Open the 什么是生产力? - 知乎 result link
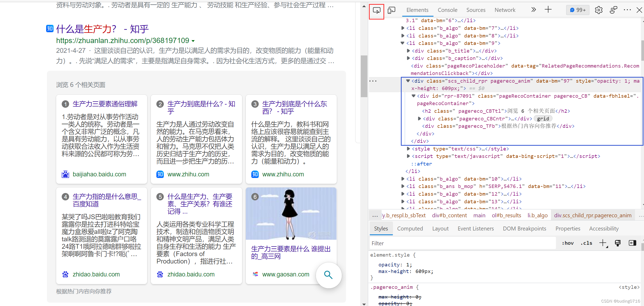The height and width of the screenshot is (306, 644). pos(102,29)
